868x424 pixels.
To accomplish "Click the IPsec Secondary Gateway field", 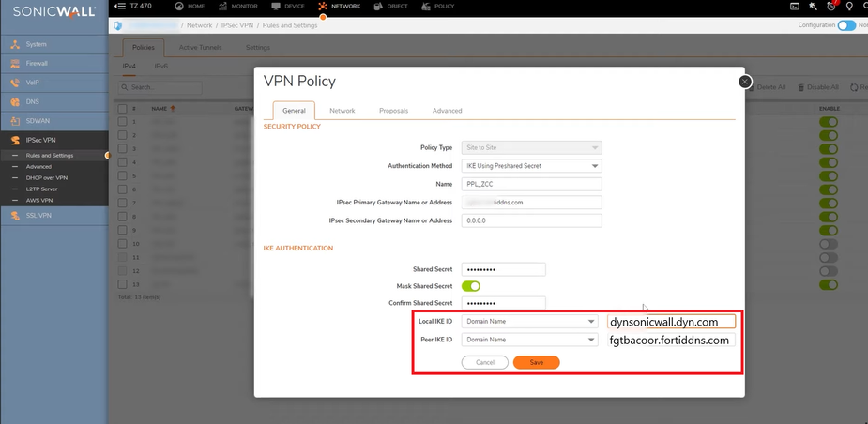I will (531, 220).
